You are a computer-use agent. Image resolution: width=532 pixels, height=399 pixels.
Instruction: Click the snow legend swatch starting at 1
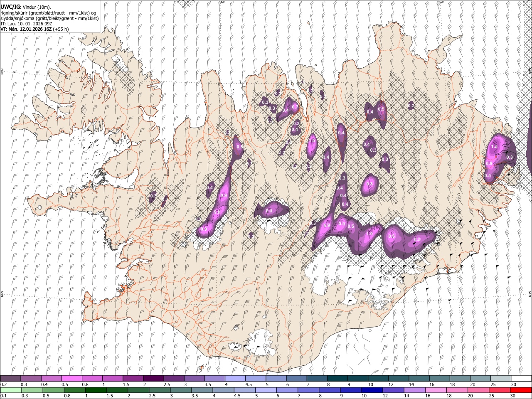[113, 379]
